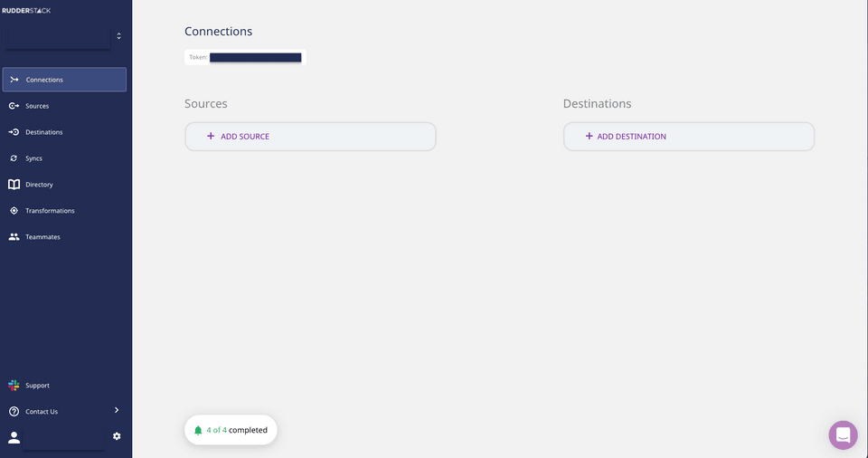Open the chat widget bubble
This screenshot has height=458, width=868.
pyautogui.click(x=843, y=435)
